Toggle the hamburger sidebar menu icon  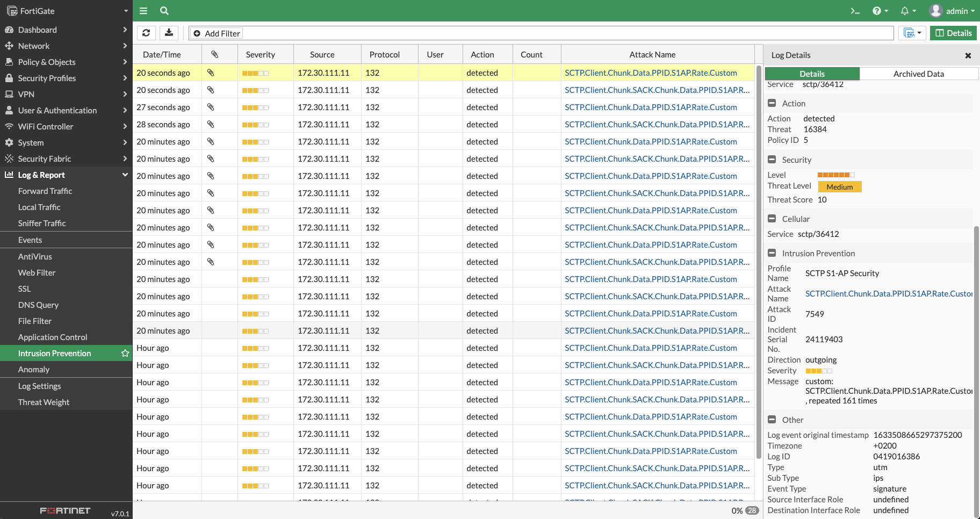click(143, 11)
